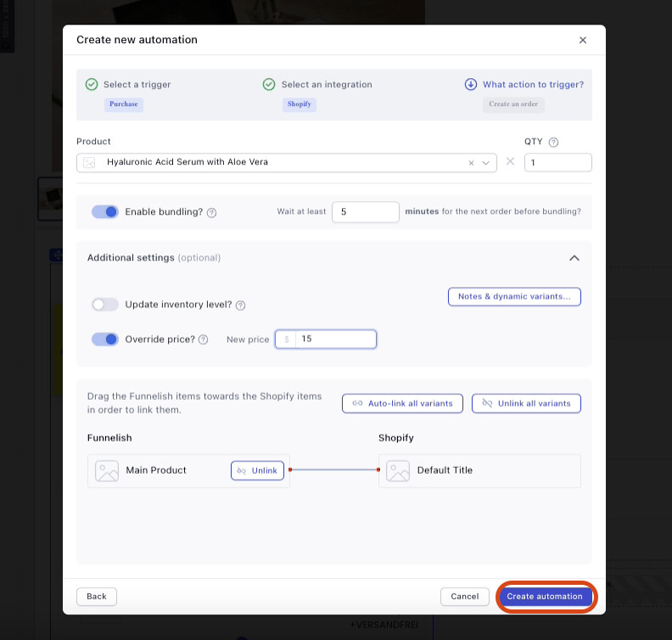This screenshot has height=640, width=672.
Task: Click the Update inventory level help icon
Action: click(240, 305)
